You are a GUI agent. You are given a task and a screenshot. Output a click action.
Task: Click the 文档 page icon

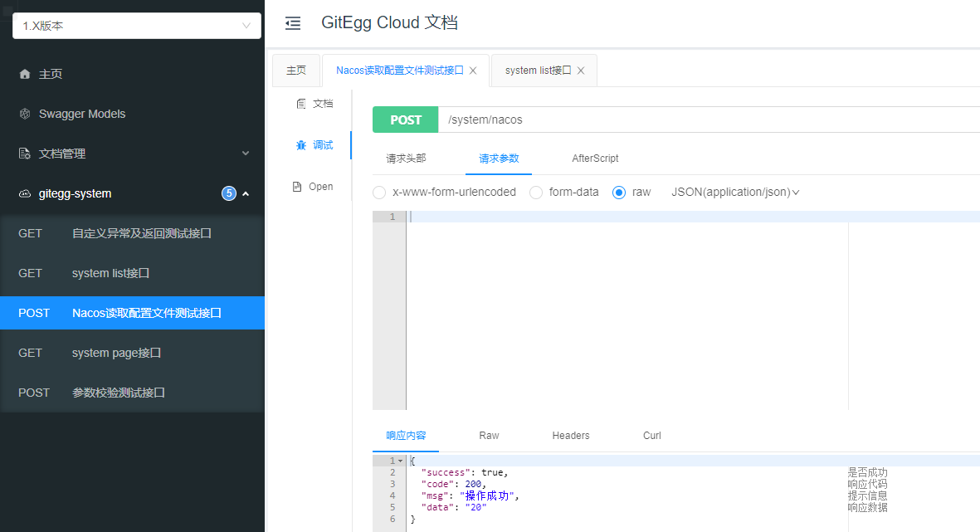pos(301,104)
